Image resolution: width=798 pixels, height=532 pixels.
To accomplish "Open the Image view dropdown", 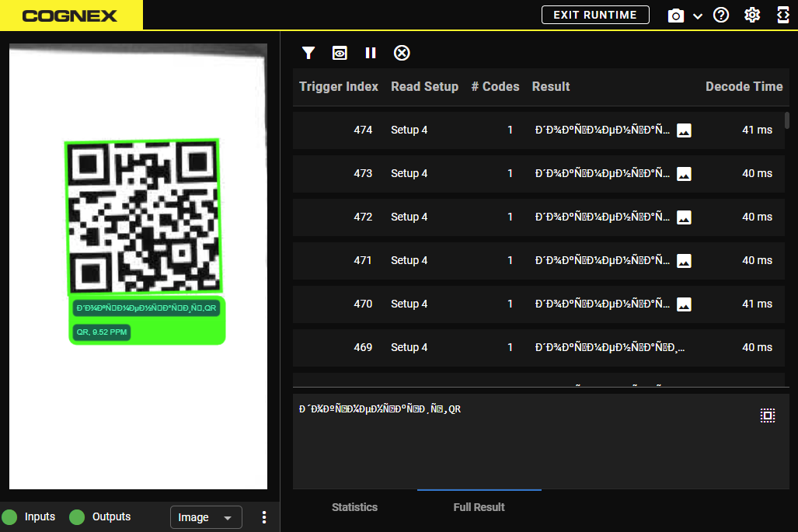I will [x=206, y=517].
